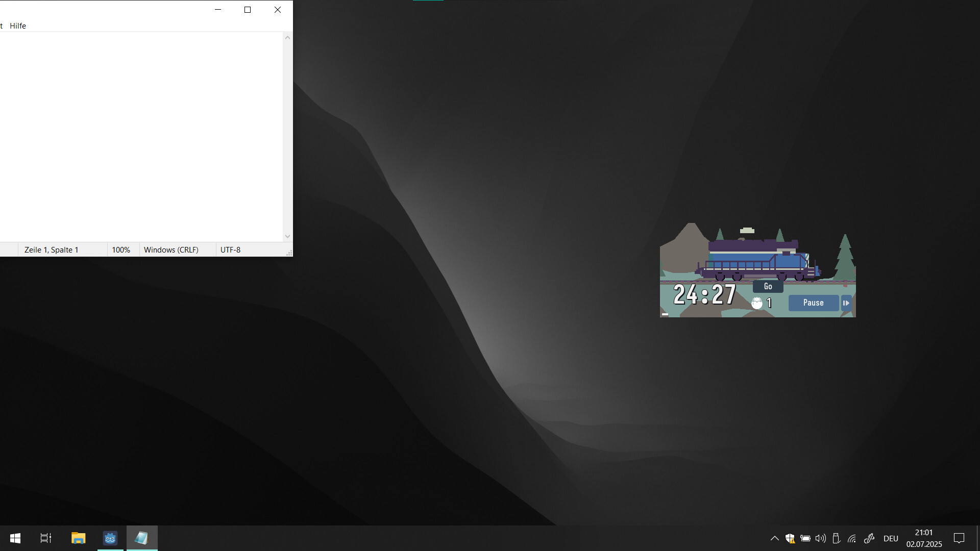
Task: Open the Hilfe menu in Notepad
Action: [18, 26]
